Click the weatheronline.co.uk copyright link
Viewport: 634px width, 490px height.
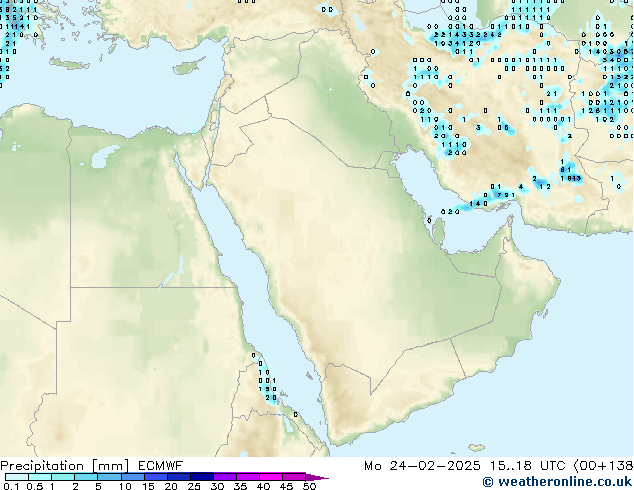pyautogui.click(x=557, y=482)
